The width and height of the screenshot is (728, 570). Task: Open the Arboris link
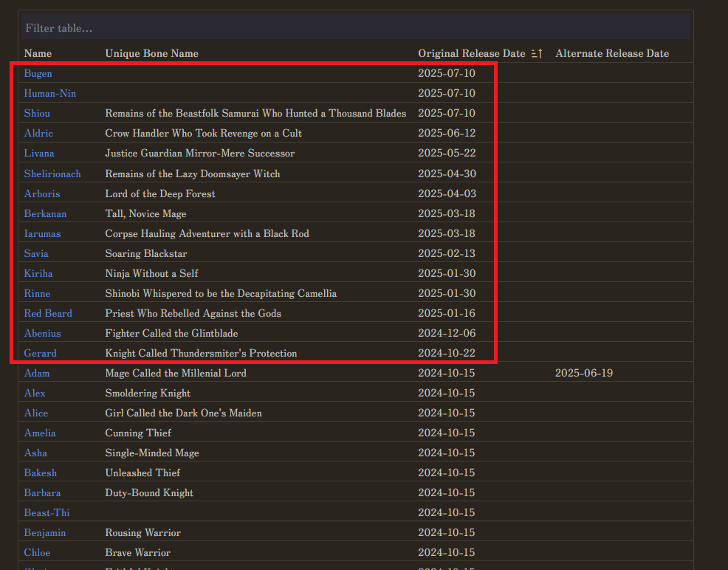[42, 193]
